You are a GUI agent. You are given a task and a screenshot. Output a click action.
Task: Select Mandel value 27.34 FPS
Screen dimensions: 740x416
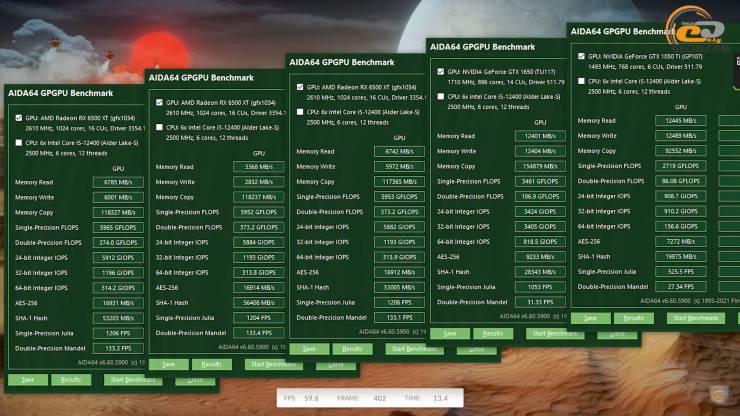[x=681, y=287]
